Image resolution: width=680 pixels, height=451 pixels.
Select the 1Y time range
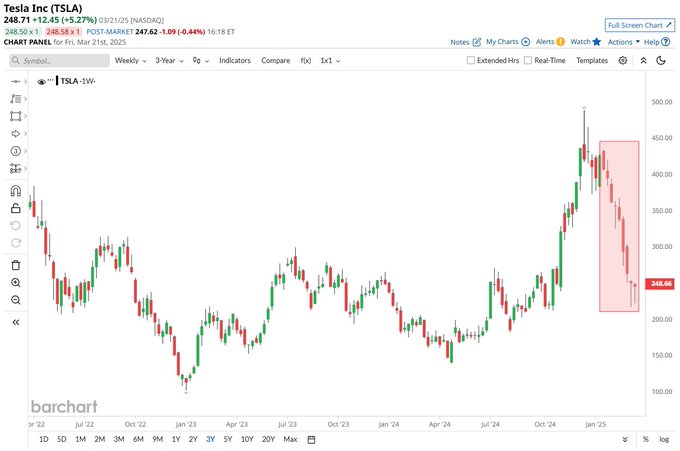point(176,439)
